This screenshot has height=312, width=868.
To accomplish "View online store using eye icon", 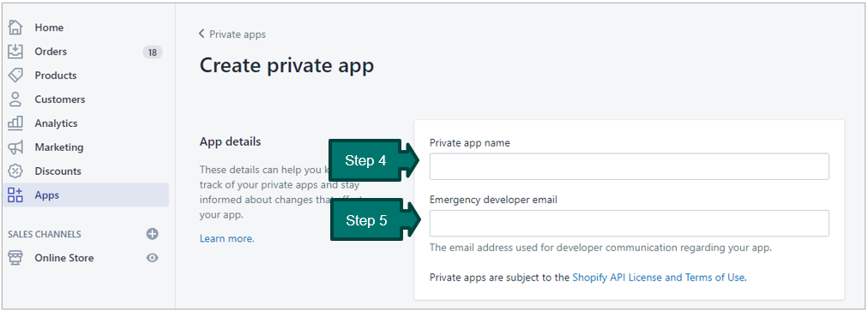I will 152,258.
